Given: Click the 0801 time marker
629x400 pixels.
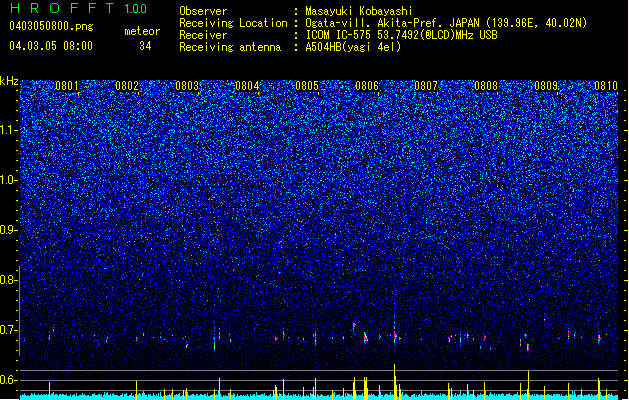Looking at the screenshot, I should click(67, 86).
